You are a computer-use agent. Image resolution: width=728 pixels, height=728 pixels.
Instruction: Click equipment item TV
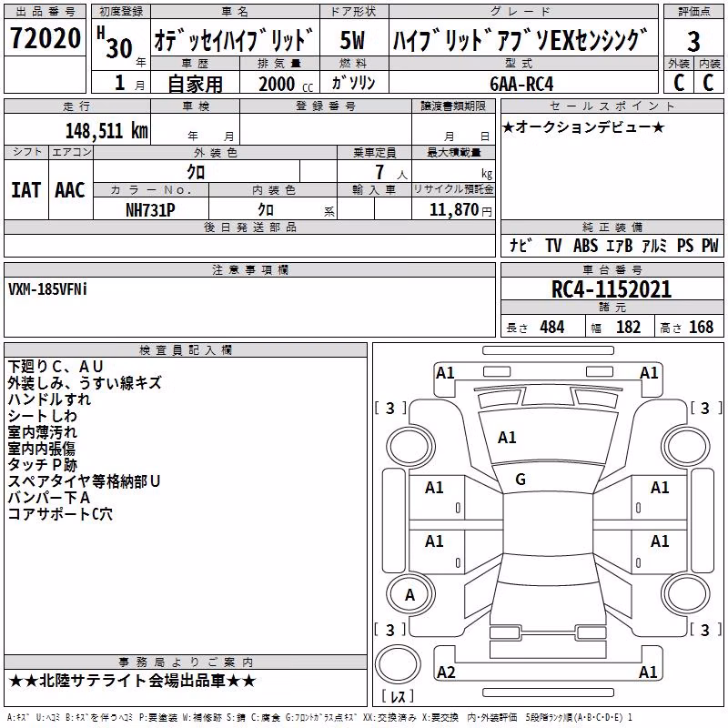pos(553,246)
